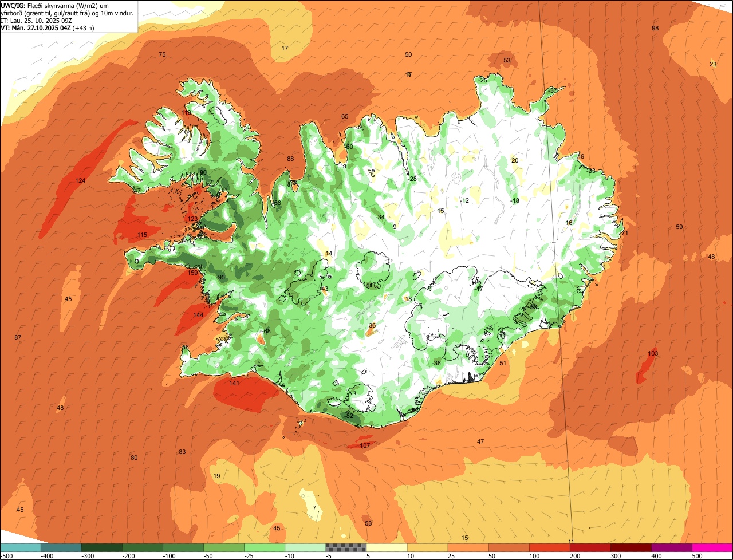This screenshot has height=560, width=733.
Task: Click the initial time 'IT: Lau. 25. 10. 2025 09Z'
Action: (35, 20)
